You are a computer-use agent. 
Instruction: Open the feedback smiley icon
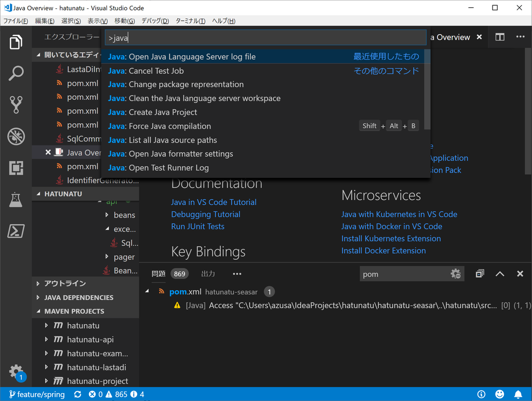point(499,394)
